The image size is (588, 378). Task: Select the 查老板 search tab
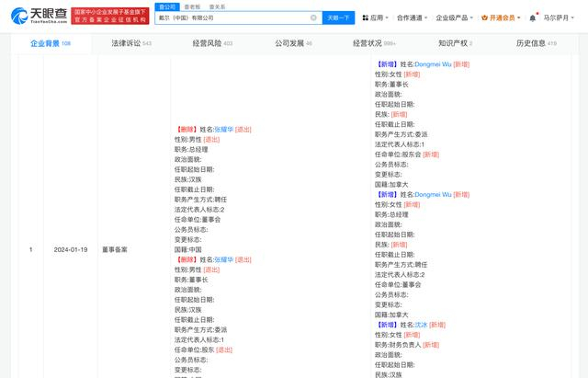(x=192, y=6)
